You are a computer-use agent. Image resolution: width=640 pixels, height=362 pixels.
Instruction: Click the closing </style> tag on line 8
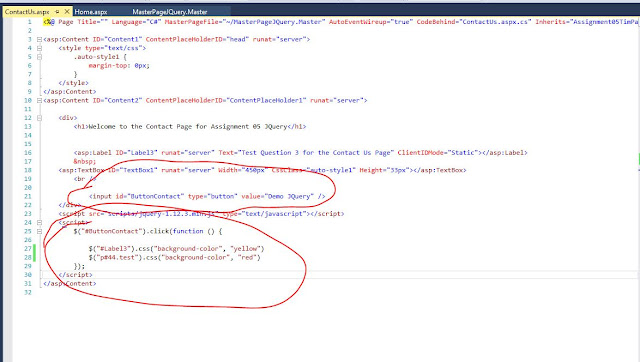(73, 83)
